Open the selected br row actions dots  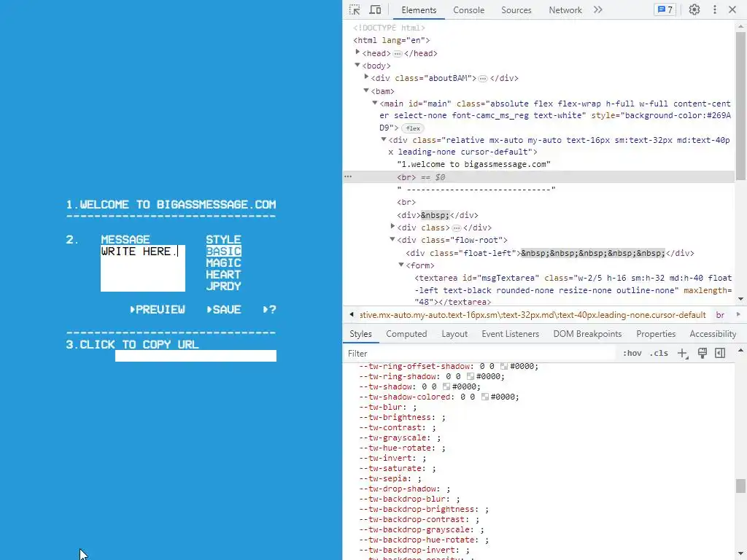(348, 176)
